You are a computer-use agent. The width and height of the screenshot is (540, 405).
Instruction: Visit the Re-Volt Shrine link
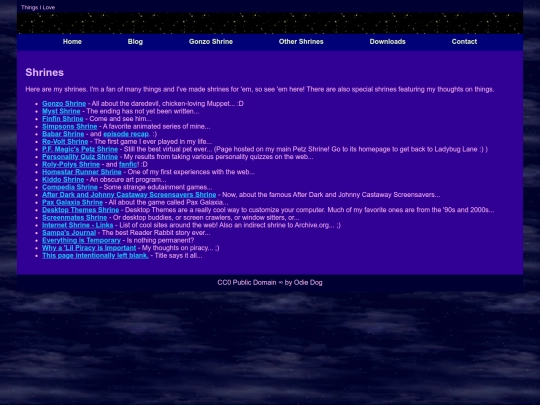(65, 142)
